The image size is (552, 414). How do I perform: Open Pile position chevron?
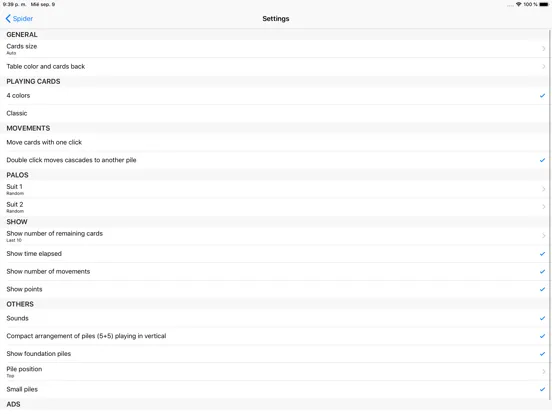coord(544,371)
